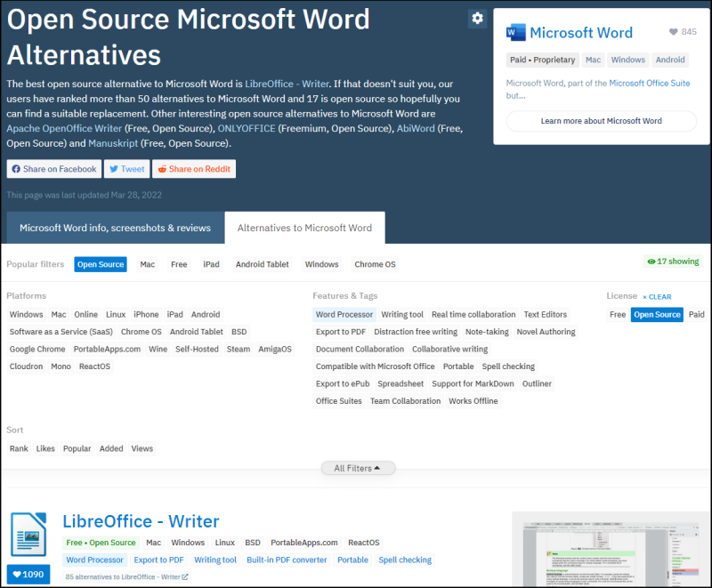Viewport: 712px width, 588px height.
Task: Sort alternatives by Added
Action: (x=111, y=448)
